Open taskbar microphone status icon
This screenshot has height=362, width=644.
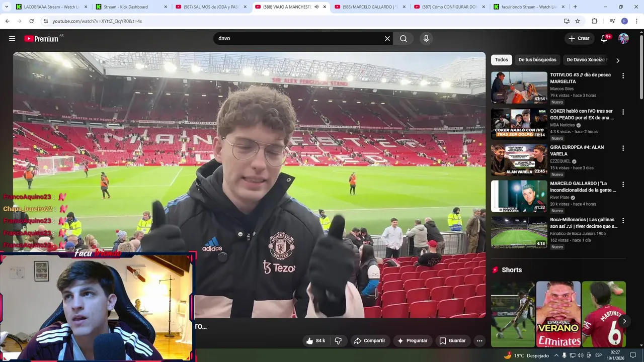click(564, 355)
